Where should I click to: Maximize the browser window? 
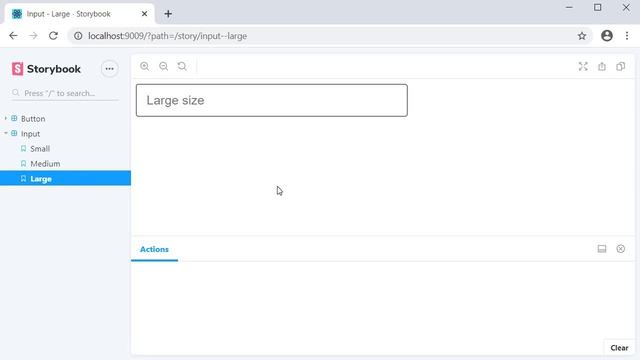598,7
